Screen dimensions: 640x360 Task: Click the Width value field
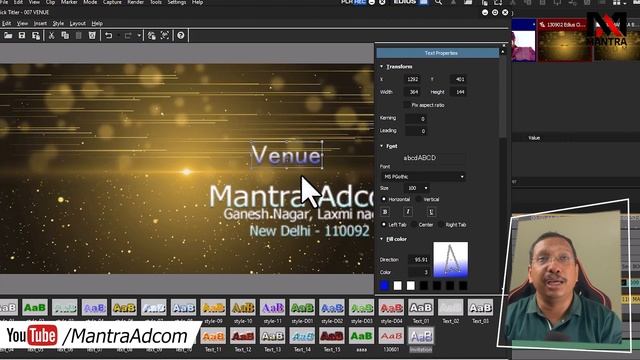tap(413, 92)
